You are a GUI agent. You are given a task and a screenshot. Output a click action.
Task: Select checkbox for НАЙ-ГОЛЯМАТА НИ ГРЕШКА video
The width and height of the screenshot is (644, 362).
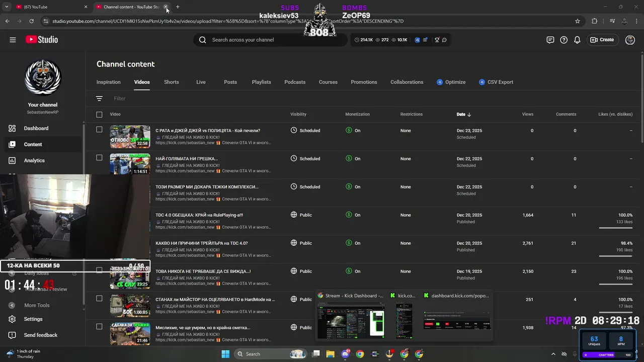[x=99, y=157]
